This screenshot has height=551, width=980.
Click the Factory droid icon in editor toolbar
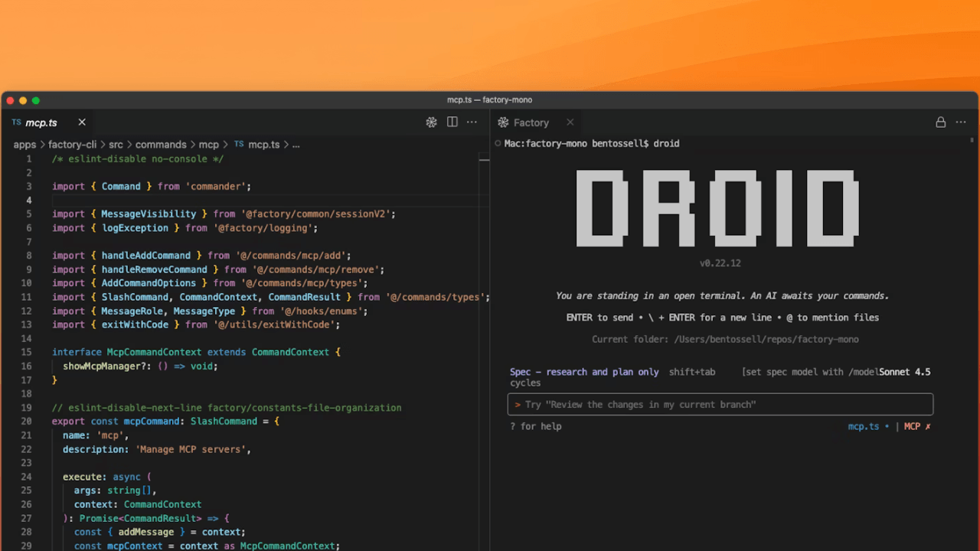coord(432,122)
